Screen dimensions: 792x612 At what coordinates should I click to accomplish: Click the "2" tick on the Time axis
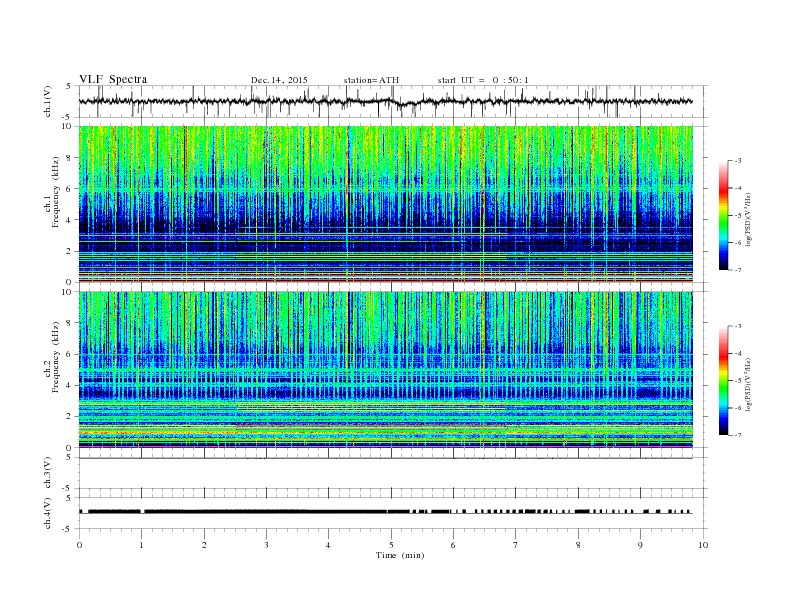[204, 545]
